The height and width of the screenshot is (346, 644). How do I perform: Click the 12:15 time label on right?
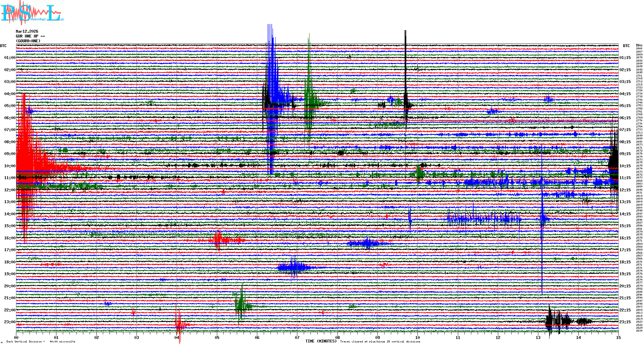(625, 190)
